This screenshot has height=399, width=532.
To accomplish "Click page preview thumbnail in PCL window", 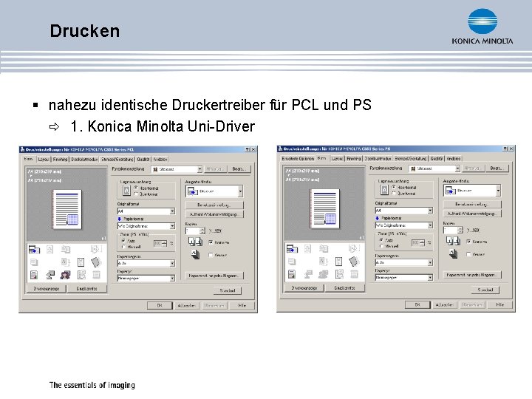I will pyautogui.click(x=66, y=209).
